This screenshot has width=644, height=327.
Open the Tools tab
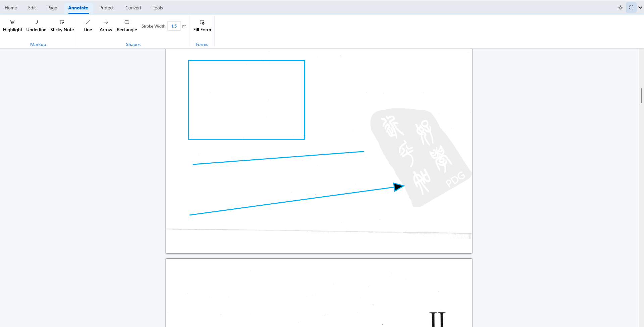click(158, 8)
